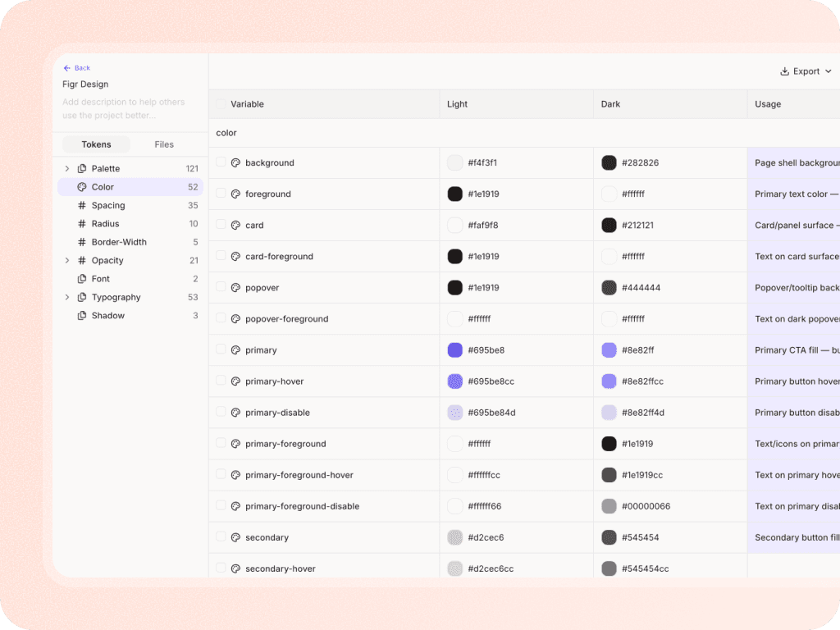Click the Palette document icon in sidebar

pyautogui.click(x=82, y=168)
